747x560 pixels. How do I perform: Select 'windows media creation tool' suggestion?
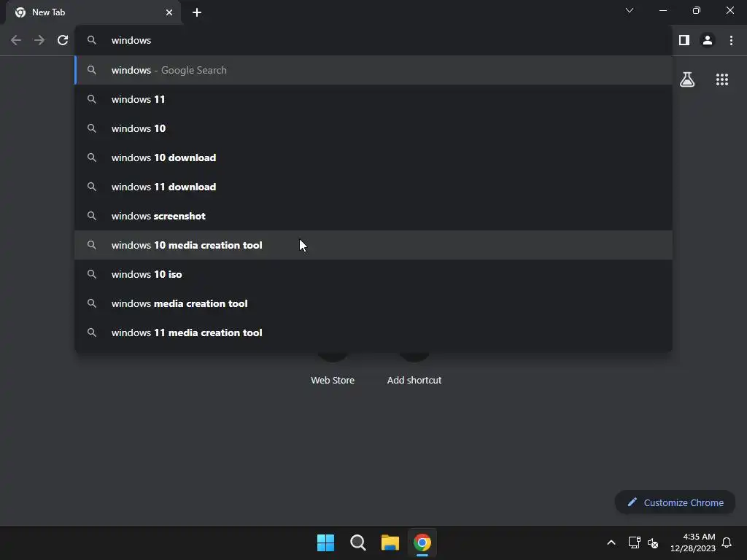[x=373, y=303]
